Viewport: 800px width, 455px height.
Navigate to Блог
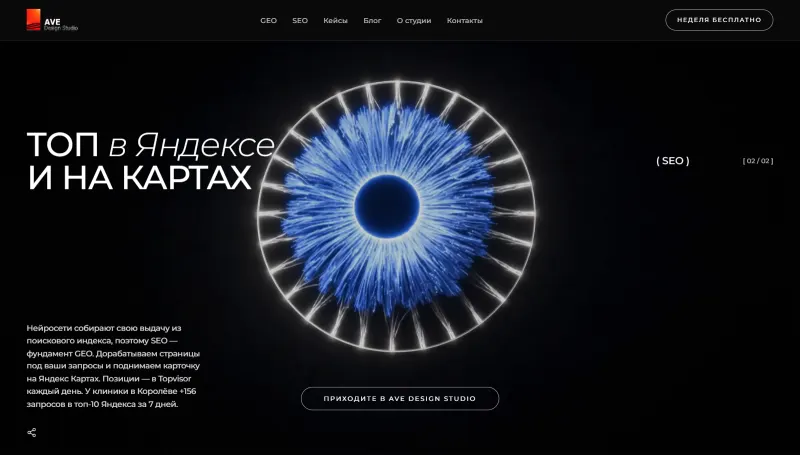pos(372,20)
